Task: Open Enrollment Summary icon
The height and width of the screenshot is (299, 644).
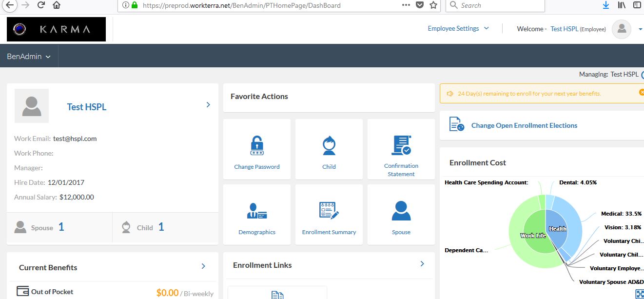Action: click(329, 210)
